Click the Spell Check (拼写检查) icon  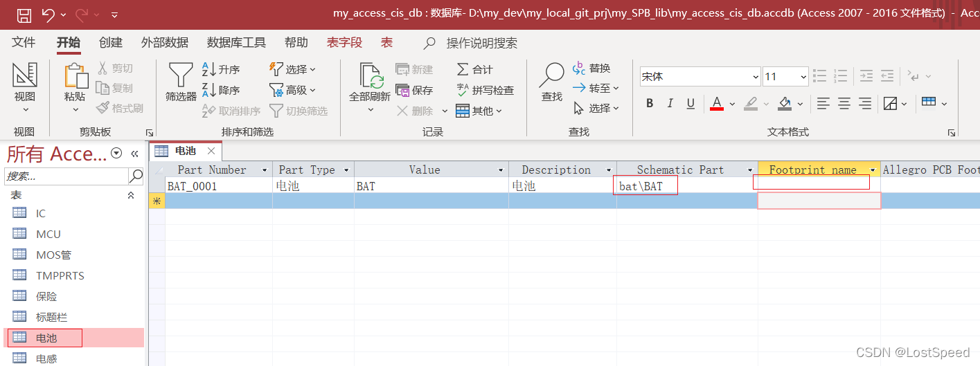click(463, 90)
